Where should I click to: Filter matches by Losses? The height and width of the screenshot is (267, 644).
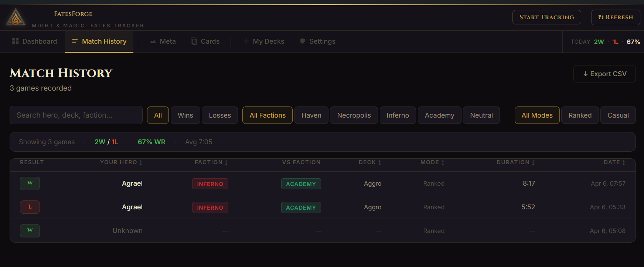tap(220, 115)
